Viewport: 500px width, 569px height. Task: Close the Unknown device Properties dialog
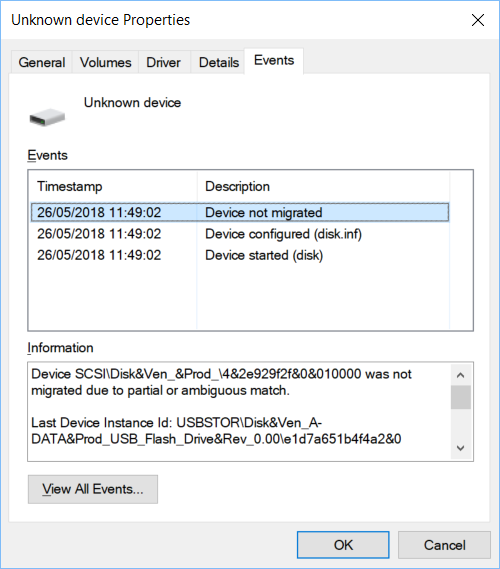tap(478, 20)
